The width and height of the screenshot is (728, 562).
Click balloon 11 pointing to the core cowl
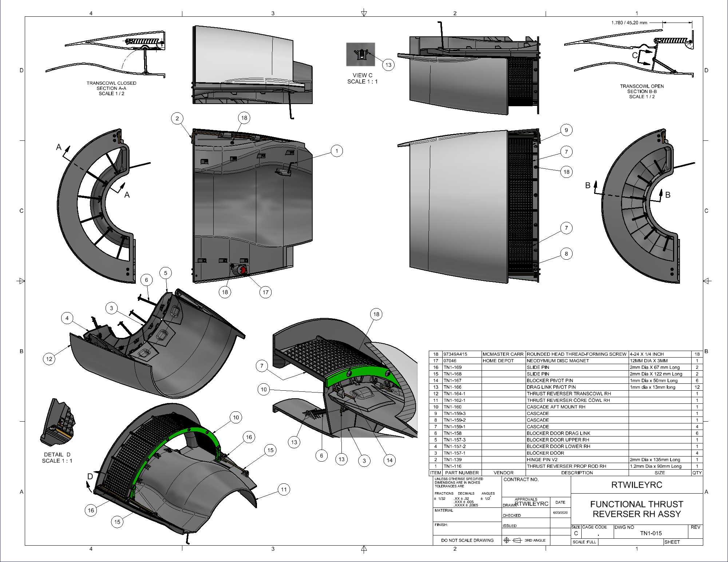click(284, 490)
